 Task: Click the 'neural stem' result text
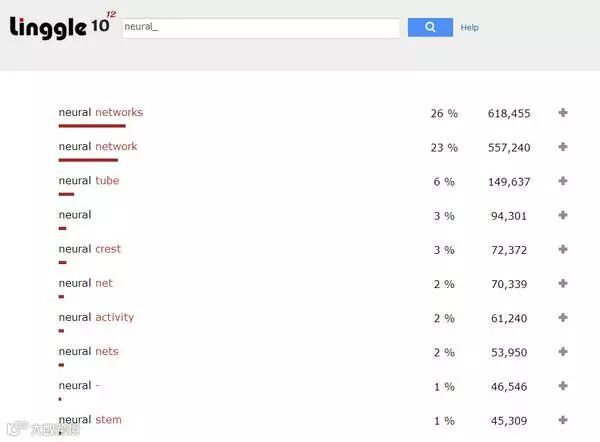pyautogui.click(x=90, y=419)
